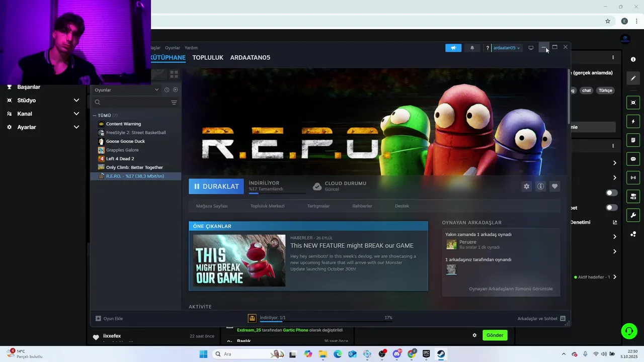
Task: Expand the Kanal sidebar section
Action: point(76,114)
